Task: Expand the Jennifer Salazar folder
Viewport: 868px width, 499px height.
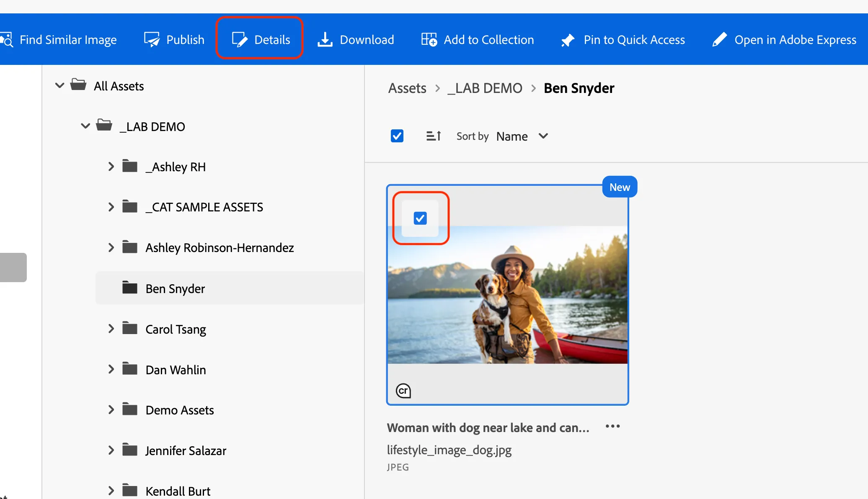Action: (x=111, y=450)
